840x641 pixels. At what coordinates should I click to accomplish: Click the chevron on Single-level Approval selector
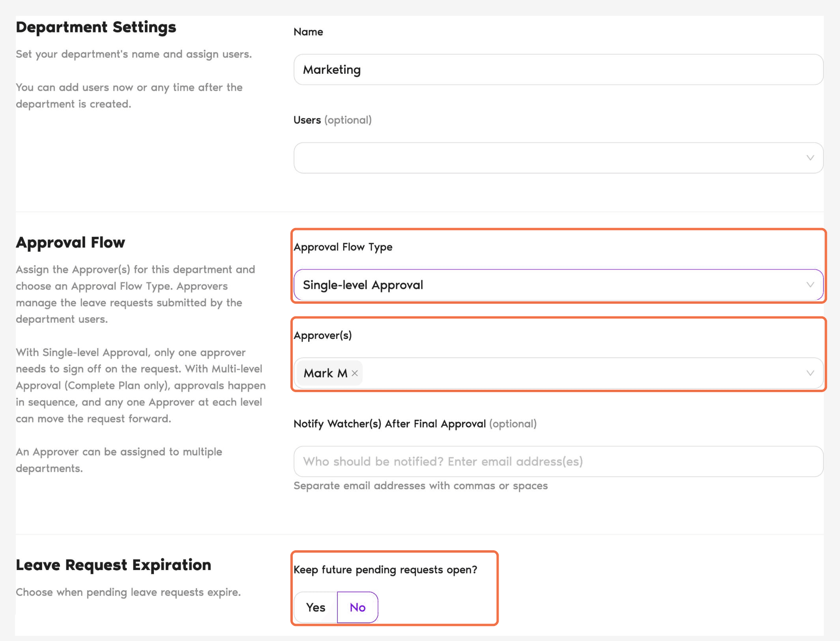[x=810, y=285]
